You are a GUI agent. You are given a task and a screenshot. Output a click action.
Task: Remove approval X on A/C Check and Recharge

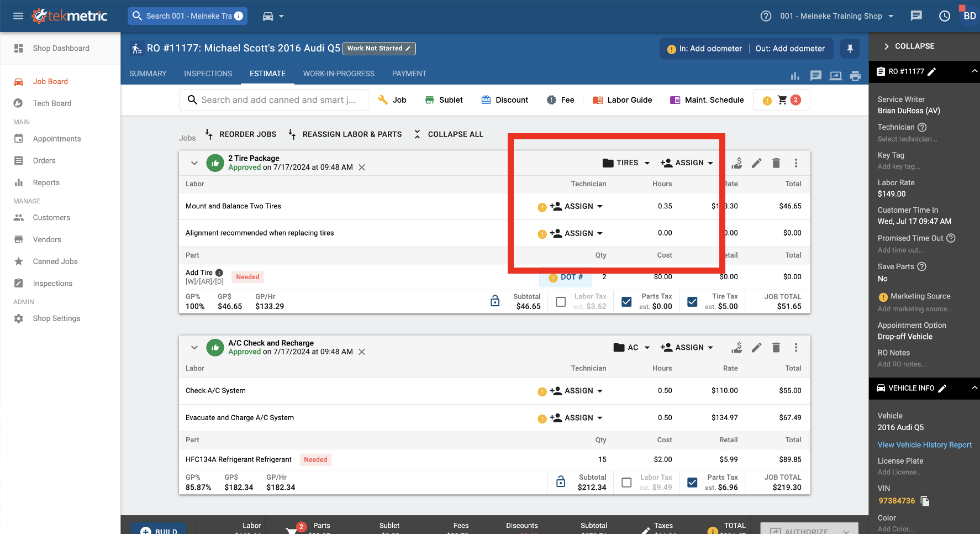point(362,352)
